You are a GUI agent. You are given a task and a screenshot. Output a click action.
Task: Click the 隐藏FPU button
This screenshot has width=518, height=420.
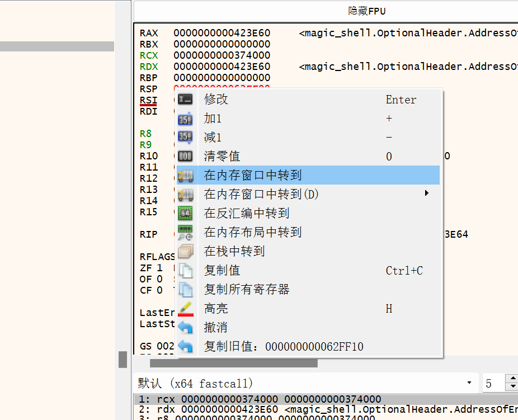pos(367,11)
